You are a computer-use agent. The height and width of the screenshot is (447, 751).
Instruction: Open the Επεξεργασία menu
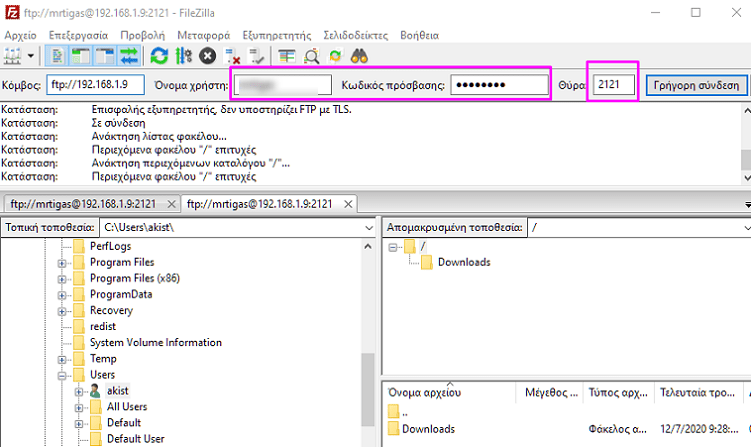point(79,35)
